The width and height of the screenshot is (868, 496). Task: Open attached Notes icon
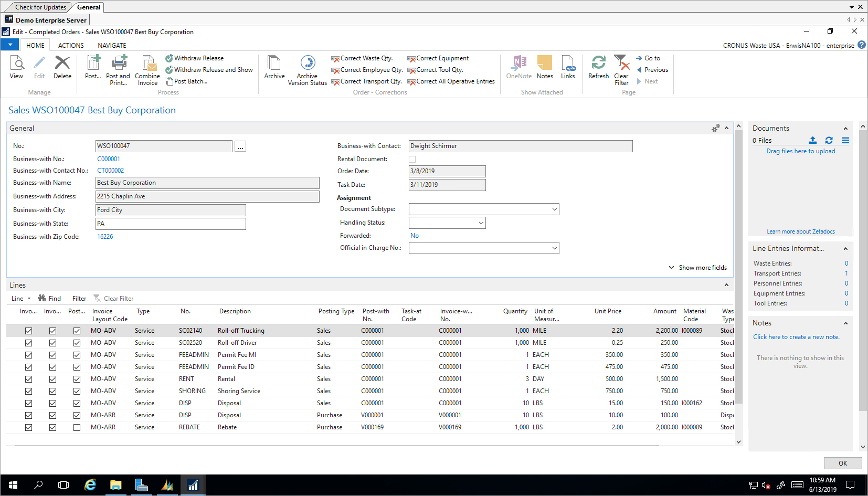[x=545, y=67]
